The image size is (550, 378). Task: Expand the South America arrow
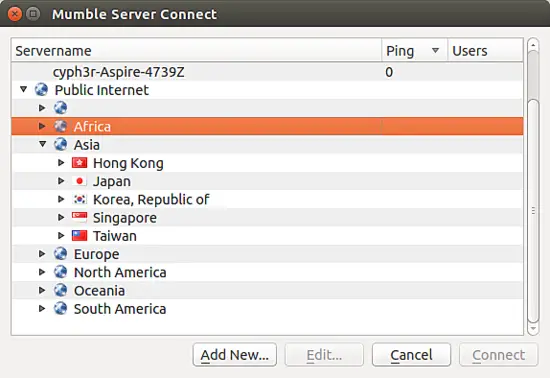(x=42, y=309)
